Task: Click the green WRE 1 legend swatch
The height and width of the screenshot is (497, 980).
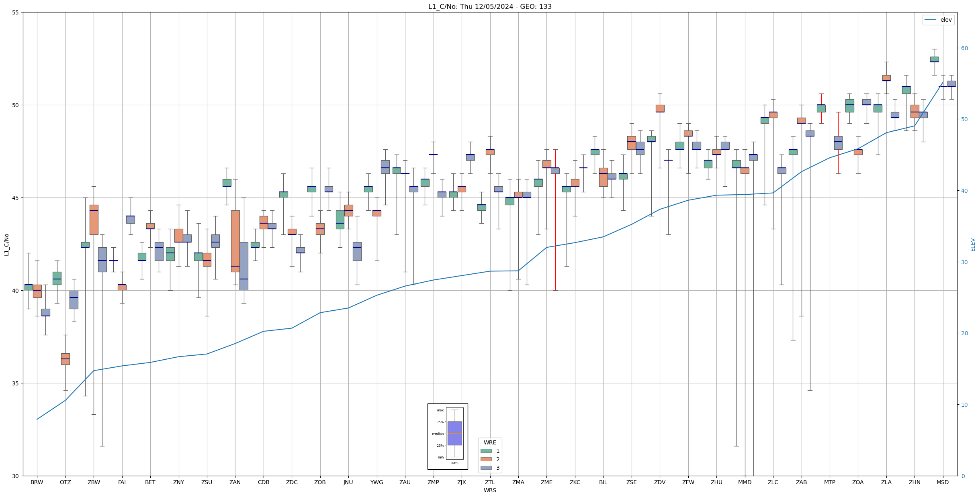Action: (486, 451)
